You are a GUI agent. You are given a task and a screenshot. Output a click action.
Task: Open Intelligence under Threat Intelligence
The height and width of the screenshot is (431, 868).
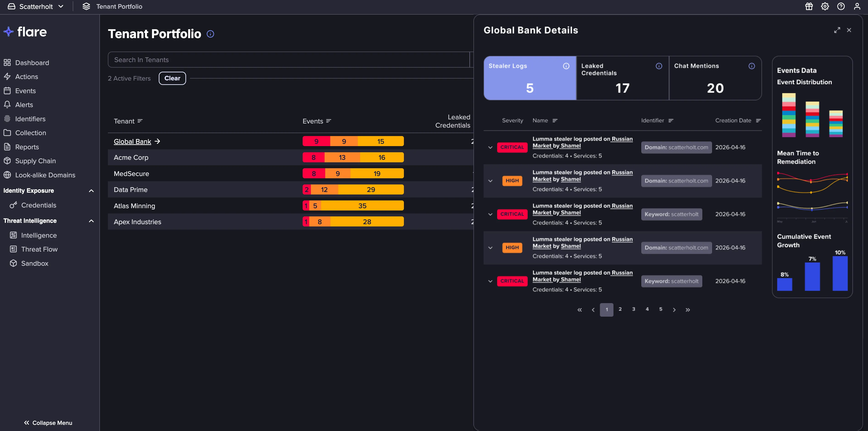pos(33,235)
